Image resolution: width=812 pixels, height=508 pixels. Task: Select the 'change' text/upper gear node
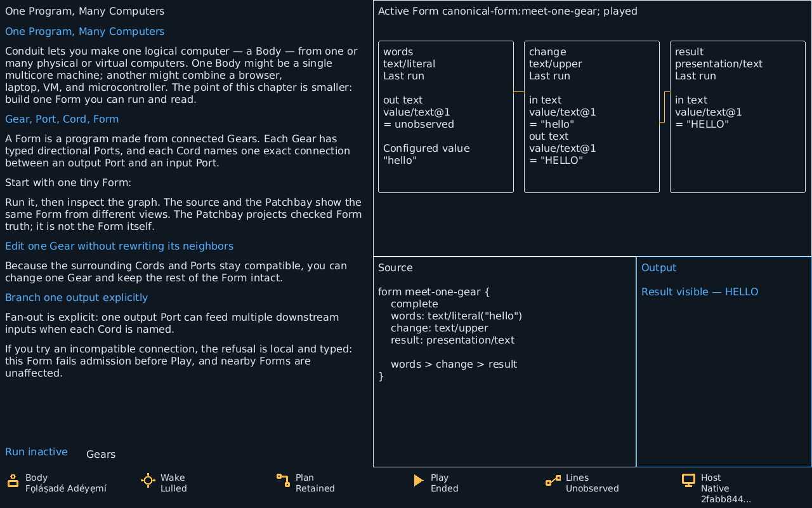coord(592,117)
